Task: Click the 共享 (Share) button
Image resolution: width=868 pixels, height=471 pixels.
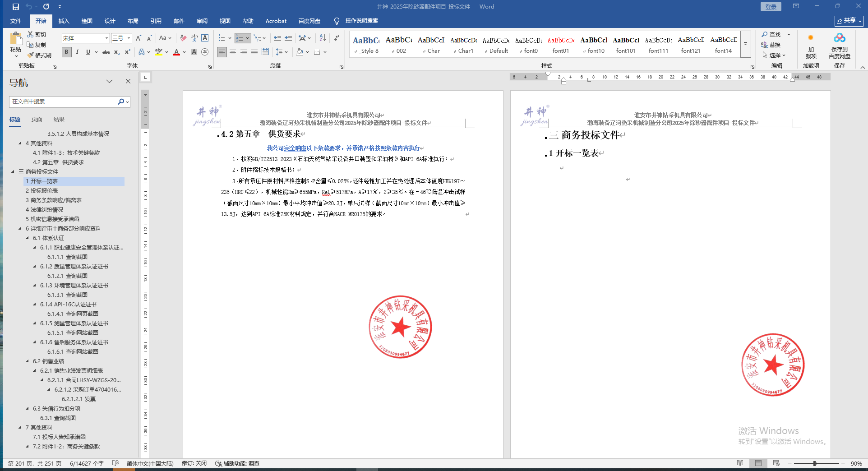Action: click(x=849, y=21)
